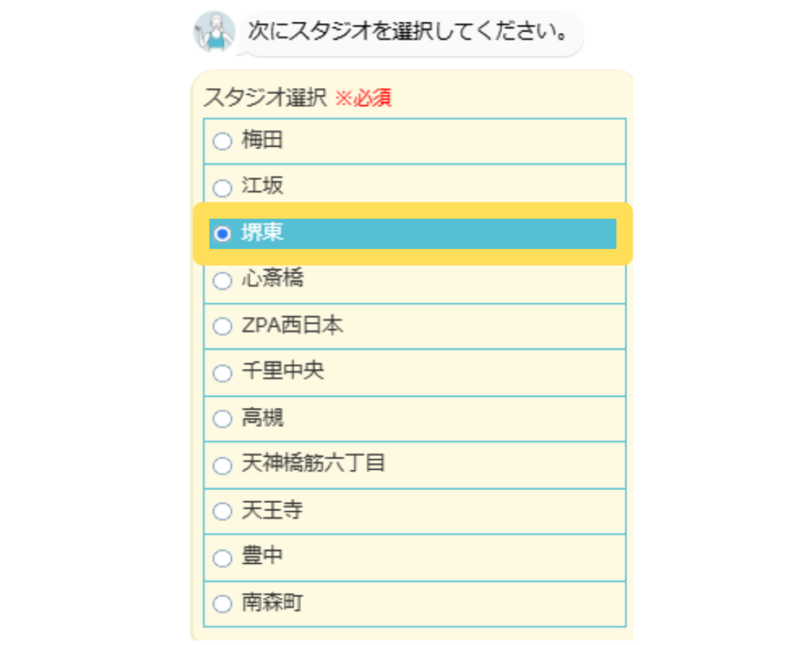Screen dimensions: 812x645
Task: Select the 江坂 radio button
Action: coord(222,187)
